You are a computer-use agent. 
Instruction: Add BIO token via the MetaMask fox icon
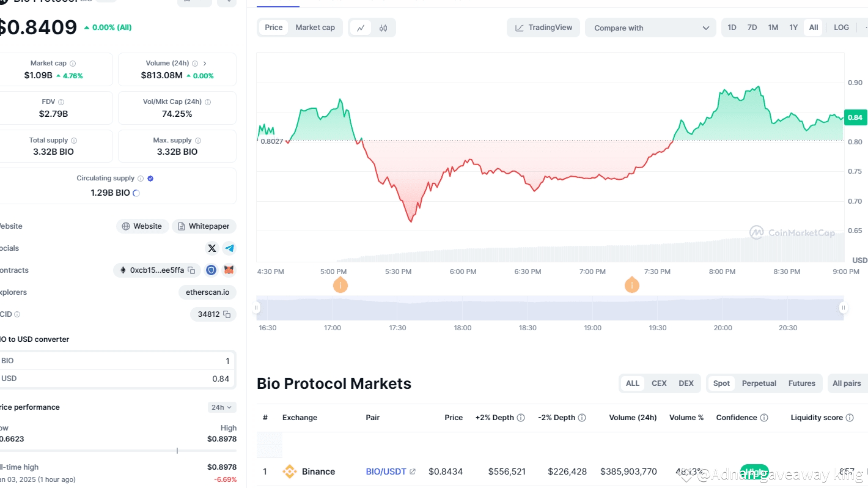pyautogui.click(x=229, y=270)
